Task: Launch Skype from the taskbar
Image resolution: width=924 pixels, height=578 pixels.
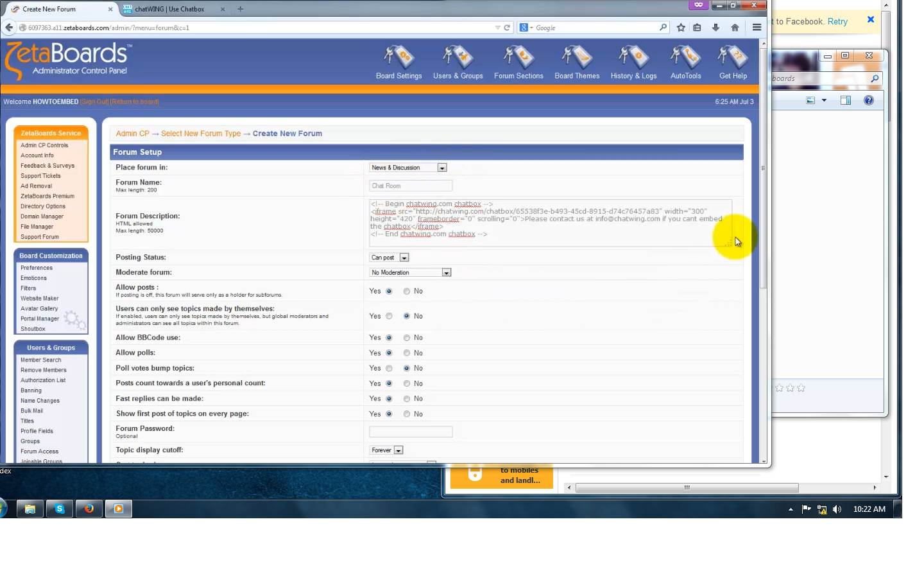Action: pos(59,509)
